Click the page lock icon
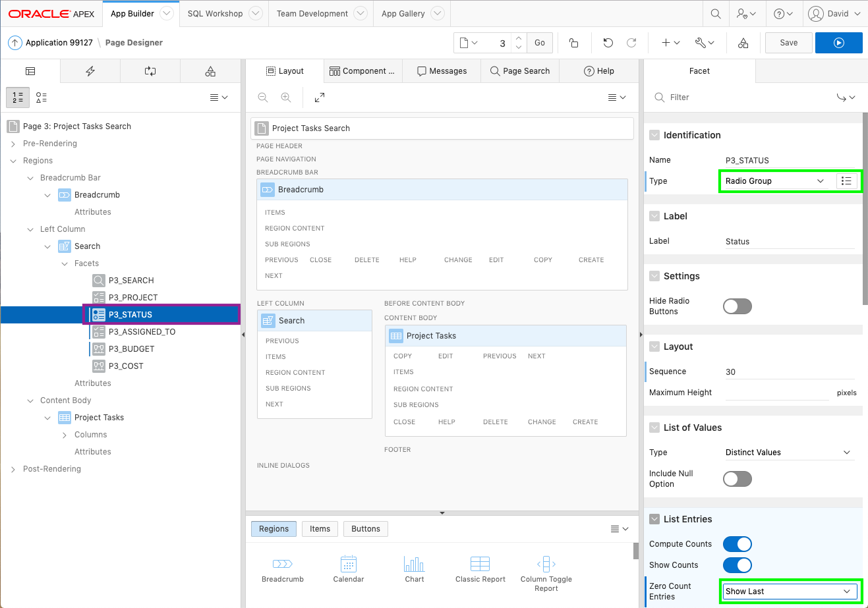 (573, 43)
